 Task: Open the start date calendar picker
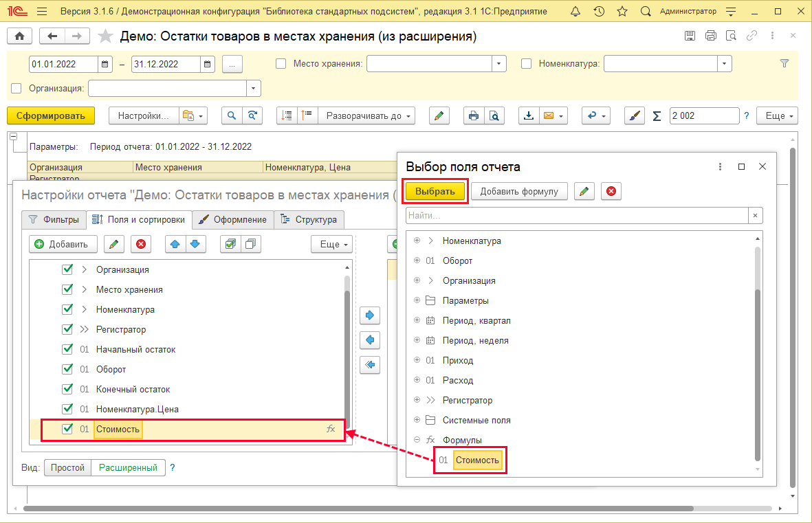click(105, 64)
